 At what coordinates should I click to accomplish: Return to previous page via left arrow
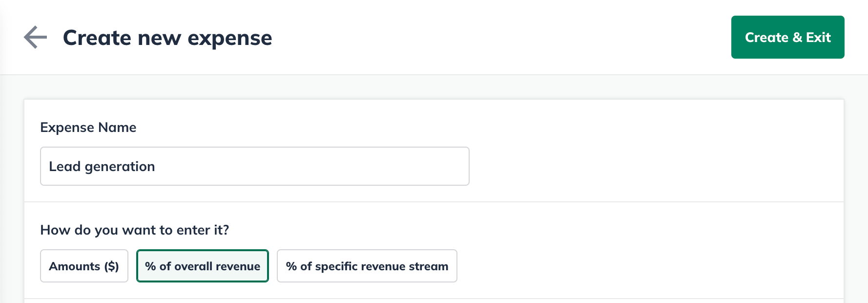[36, 38]
